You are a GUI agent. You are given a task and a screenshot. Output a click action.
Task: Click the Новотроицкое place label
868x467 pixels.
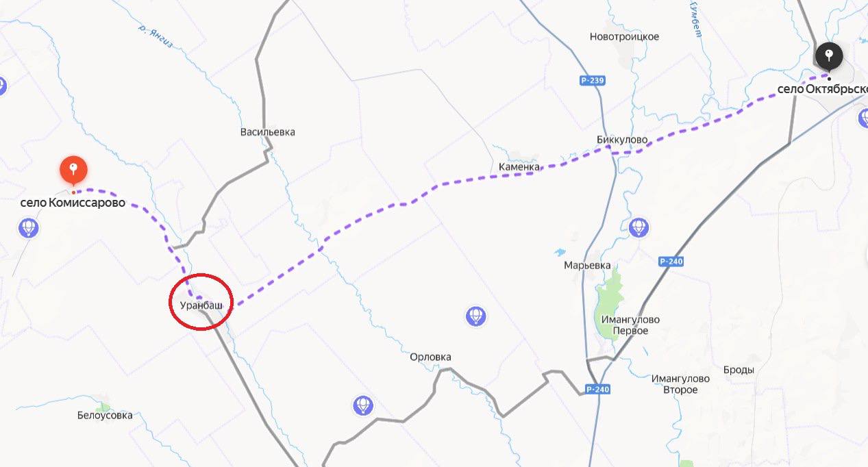pos(624,36)
